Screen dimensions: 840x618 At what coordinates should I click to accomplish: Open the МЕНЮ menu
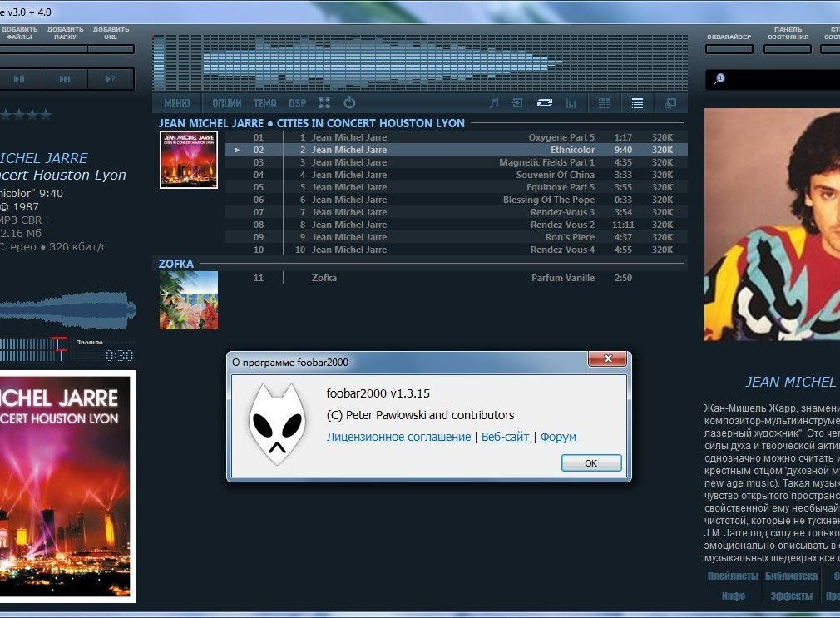[x=177, y=103]
